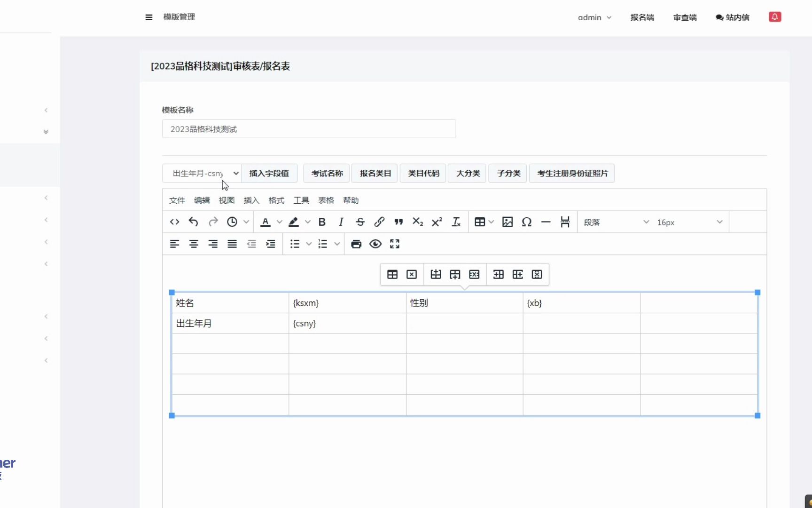812x508 pixels.
Task: Click the numbered list icon
Action: [323, 244]
